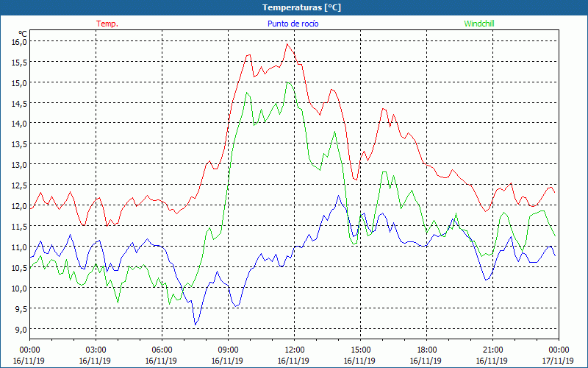Click the 18:00 time axis label
This screenshot has height=368, width=588.
coord(426,350)
